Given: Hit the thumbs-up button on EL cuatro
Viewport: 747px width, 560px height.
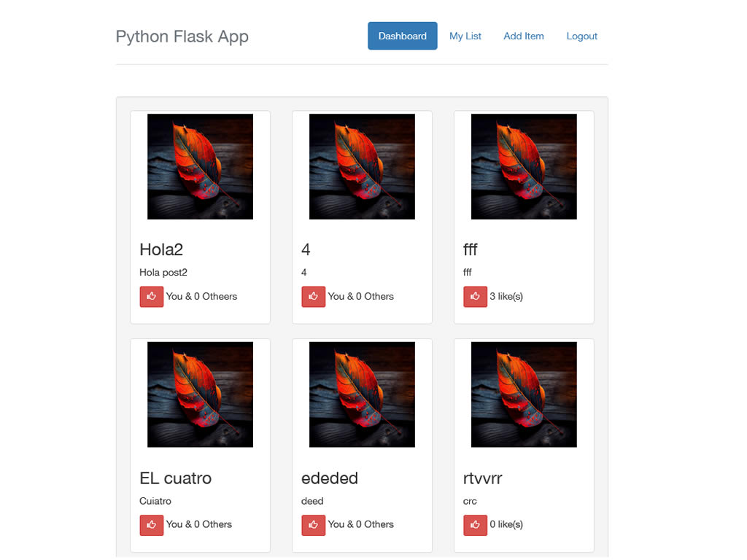Looking at the screenshot, I should pos(151,525).
